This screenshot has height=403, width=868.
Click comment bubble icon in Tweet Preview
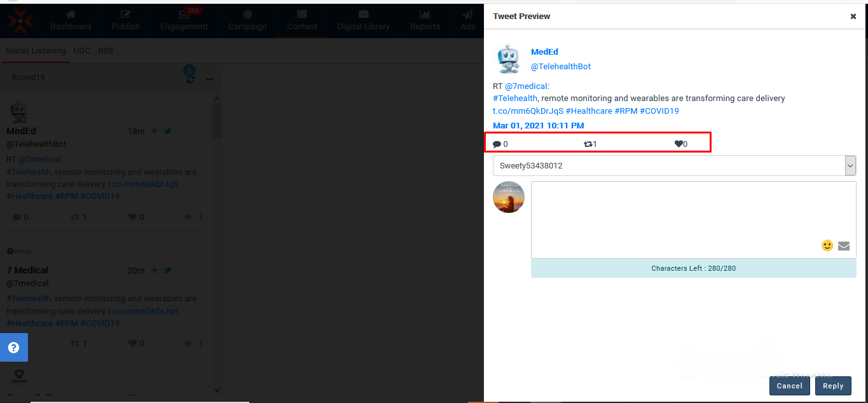[497, 144]
